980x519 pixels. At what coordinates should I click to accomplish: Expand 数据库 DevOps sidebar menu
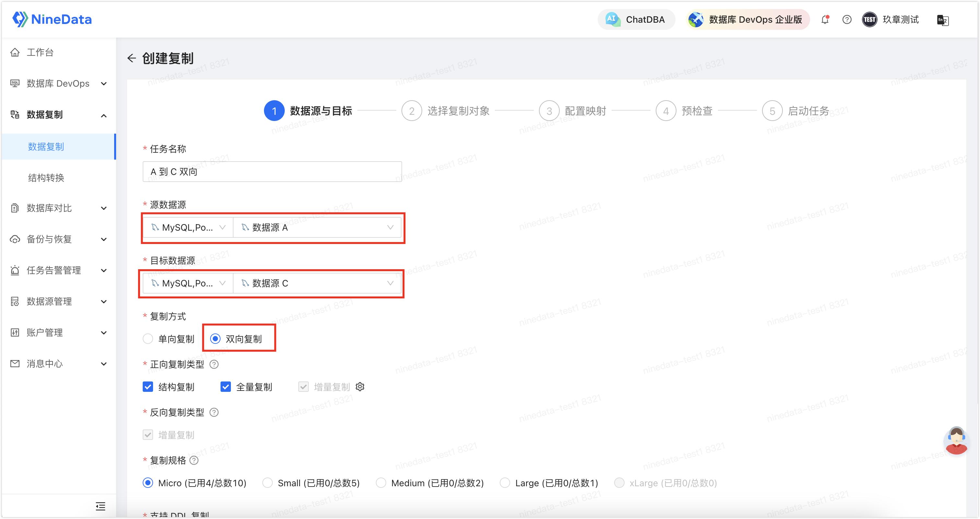click(x=59, y=83)
